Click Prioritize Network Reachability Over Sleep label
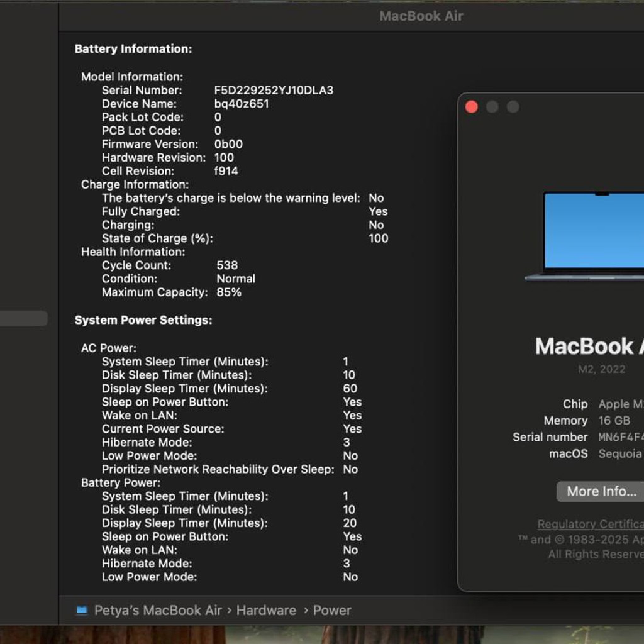Screen dimensions: 644x644 (x=218, y=469)
